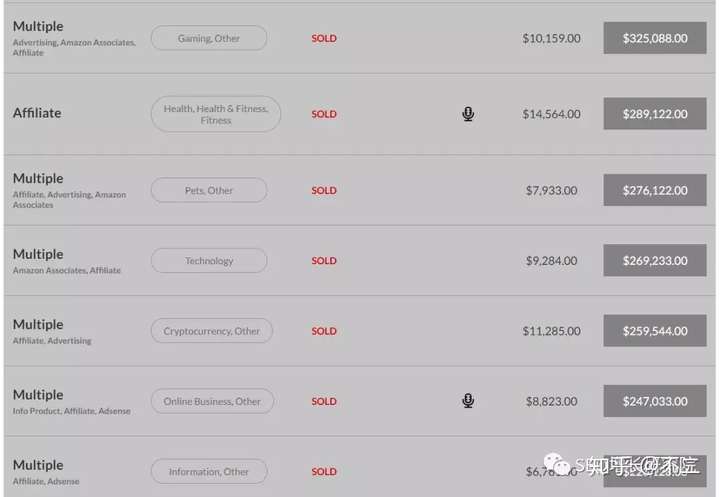Screen dimensions: 720x497
Task: Click the Pets, Other niche tag
Action: [209, 190]
